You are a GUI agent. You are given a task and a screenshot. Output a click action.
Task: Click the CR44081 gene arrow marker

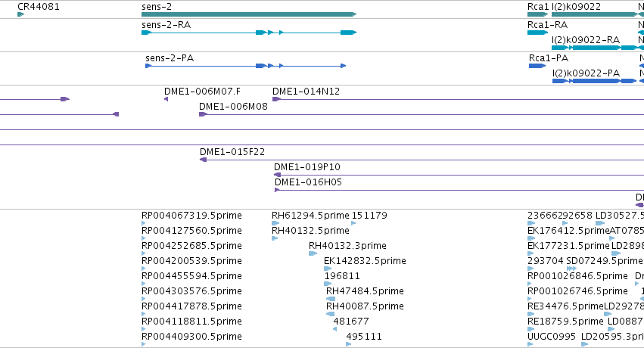tap(21, 14)
